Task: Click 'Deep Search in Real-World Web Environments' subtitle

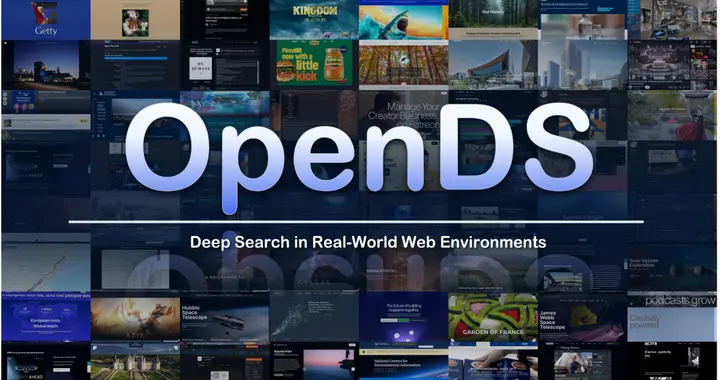Action: click(368, 242)
